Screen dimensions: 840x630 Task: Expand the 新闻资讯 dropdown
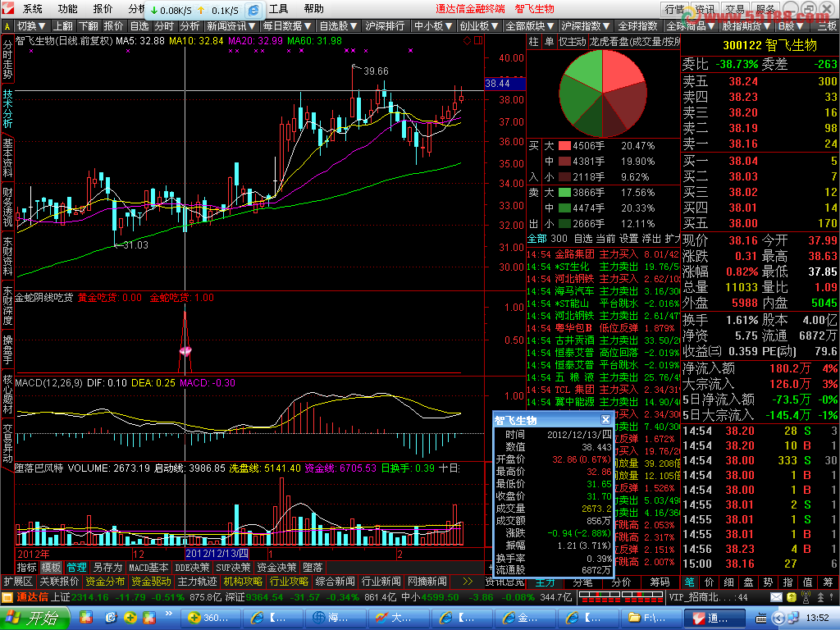[231, 25]
